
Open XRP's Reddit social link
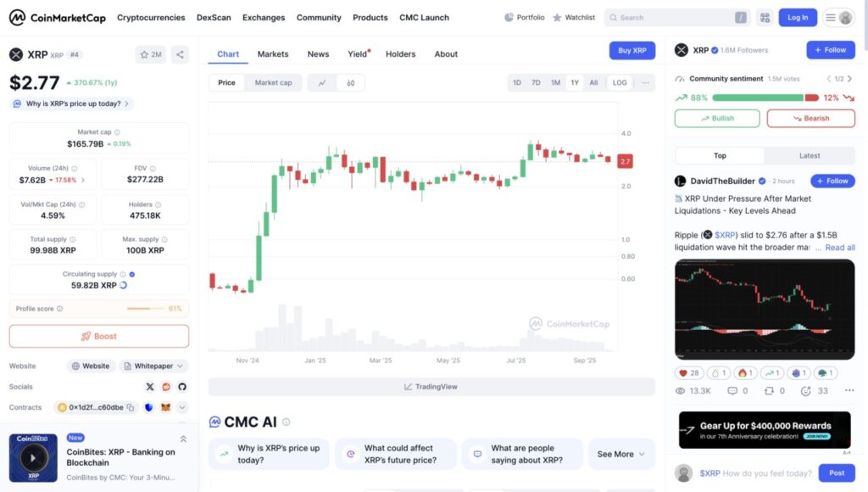[x=166, y=387]
